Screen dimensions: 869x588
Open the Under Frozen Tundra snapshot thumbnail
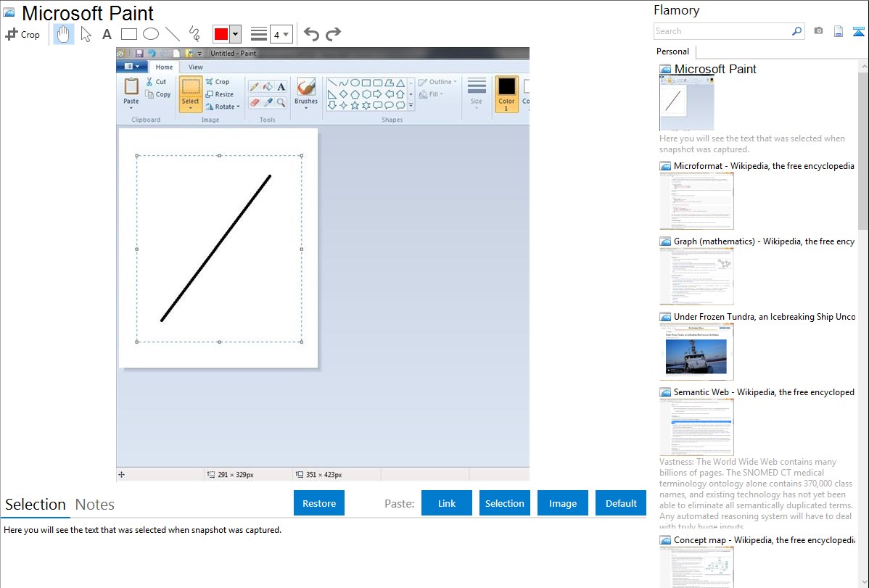pyautogui.click(x=696, y=352)
